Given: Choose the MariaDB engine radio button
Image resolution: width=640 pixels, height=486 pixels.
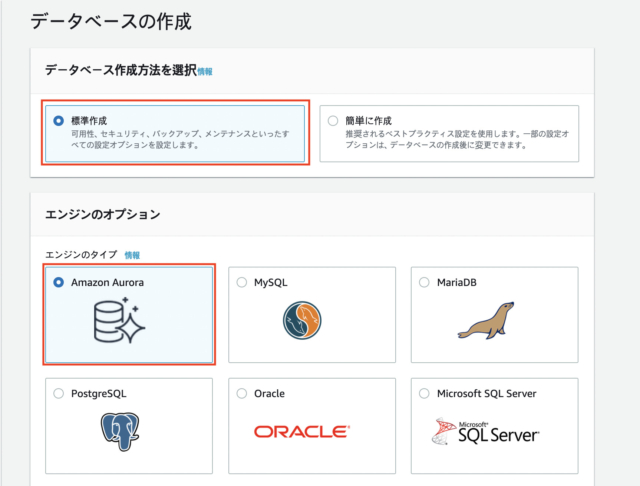Looking at the screenshot, I should (x=424, y=282).
